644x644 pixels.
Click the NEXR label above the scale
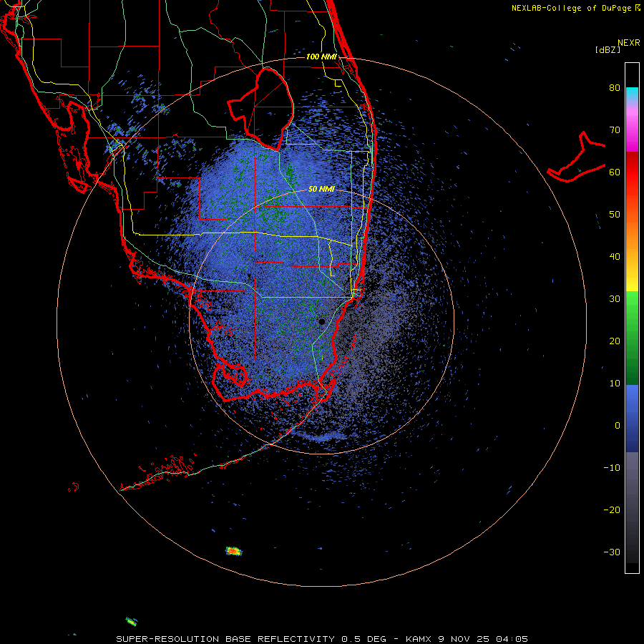tap(628, 43)
